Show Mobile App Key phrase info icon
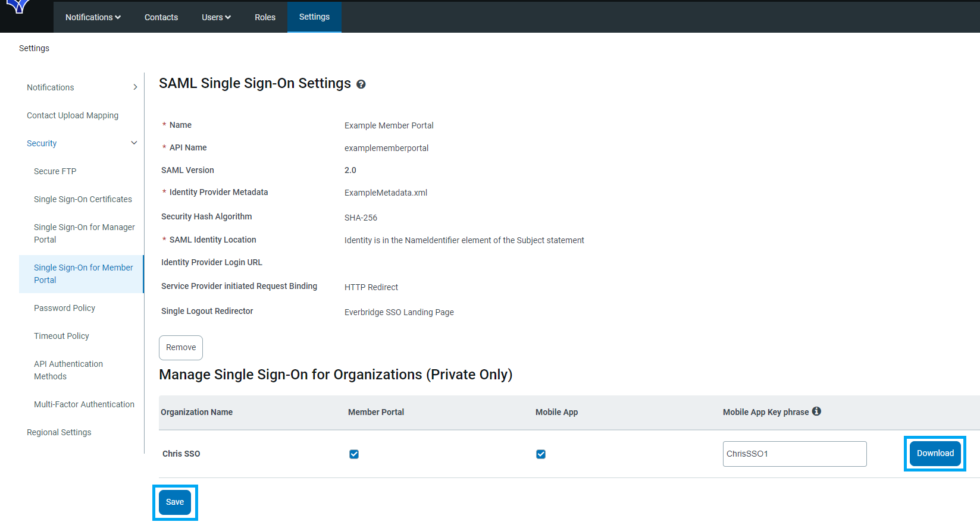Viewport: 980px width, 525px height. [x=816, y=411]
